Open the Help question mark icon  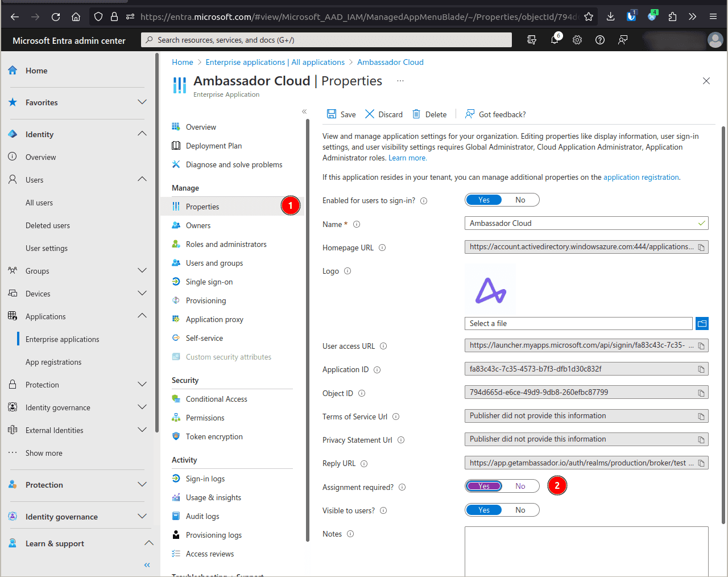click(600, 40)
